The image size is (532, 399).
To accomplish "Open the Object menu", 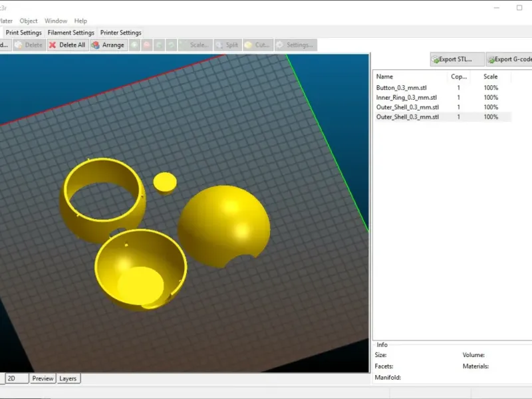I will [x=29, y=21].
